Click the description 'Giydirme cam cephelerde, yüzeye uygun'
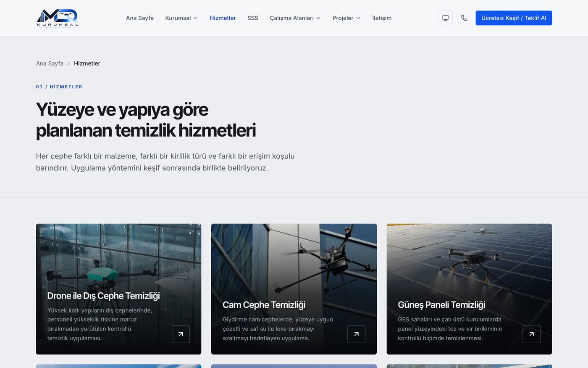This screenshot has height=368, width=588. click(x=278, y=329)
